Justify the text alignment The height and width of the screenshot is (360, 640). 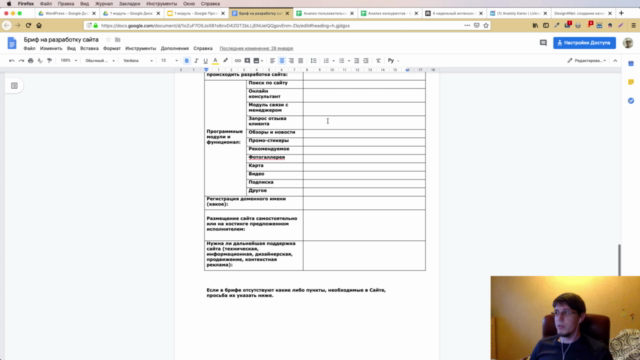click(300, 61)
